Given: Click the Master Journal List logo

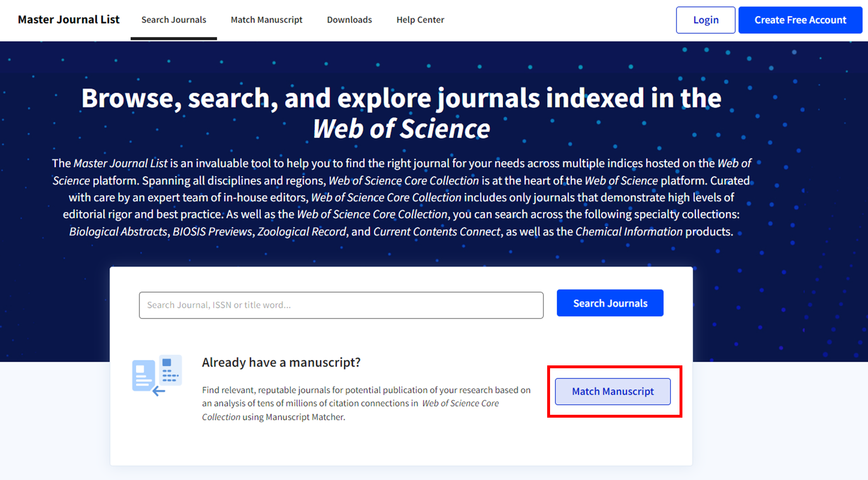Looking at the screenshot, I should pos(69,20).
